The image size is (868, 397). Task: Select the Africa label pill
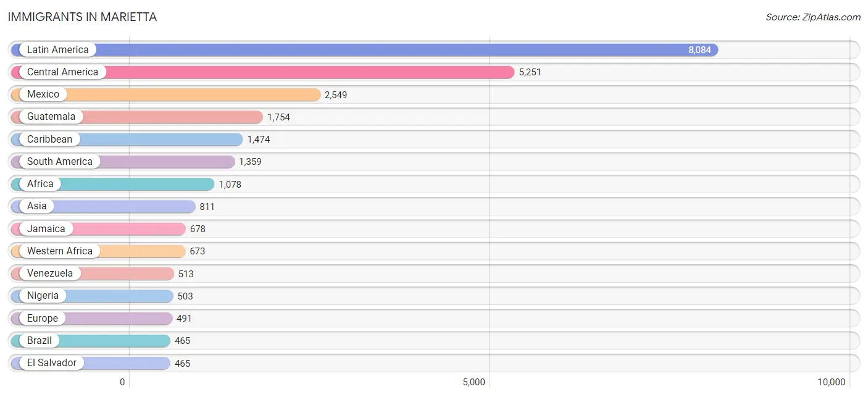click(x=40, y=184)
